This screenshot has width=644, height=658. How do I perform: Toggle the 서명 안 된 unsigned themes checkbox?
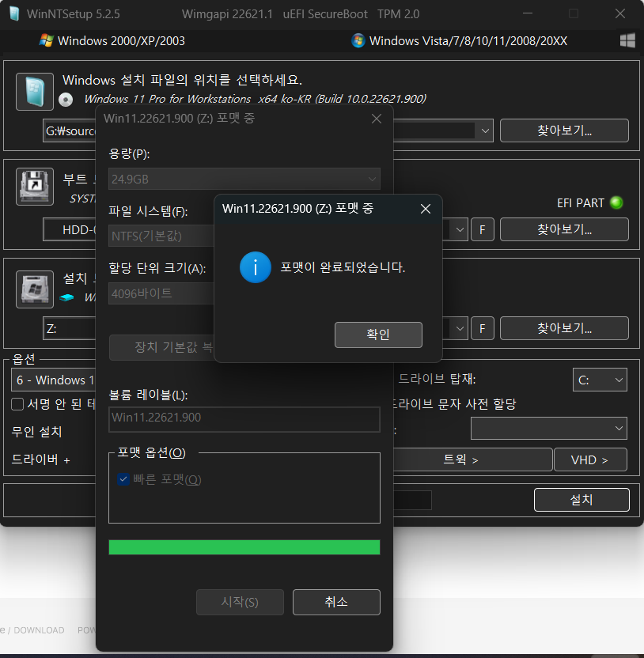click(x=17, y=404)
